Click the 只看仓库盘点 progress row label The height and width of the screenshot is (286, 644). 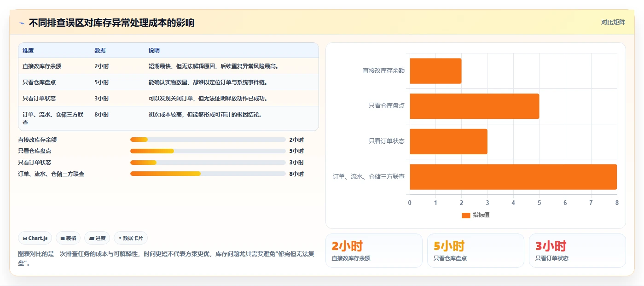coord(35,151)
